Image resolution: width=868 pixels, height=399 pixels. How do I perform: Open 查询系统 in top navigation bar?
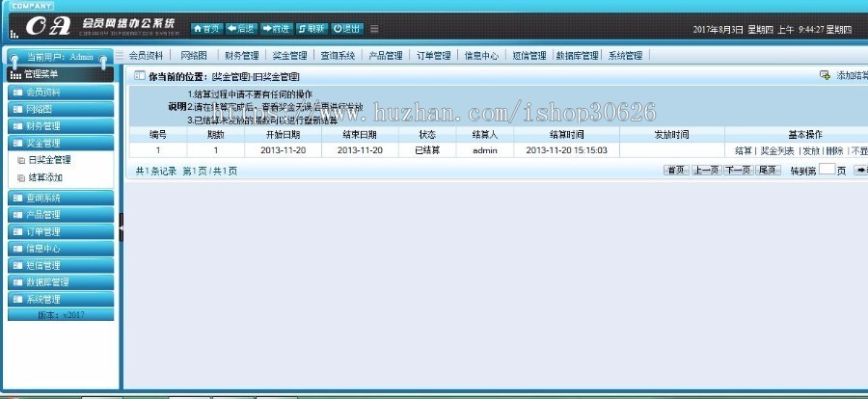point(338,55)
